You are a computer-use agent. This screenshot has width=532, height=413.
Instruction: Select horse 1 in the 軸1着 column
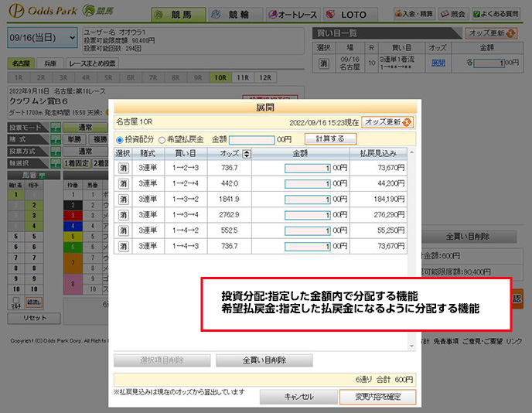(16, 195)
